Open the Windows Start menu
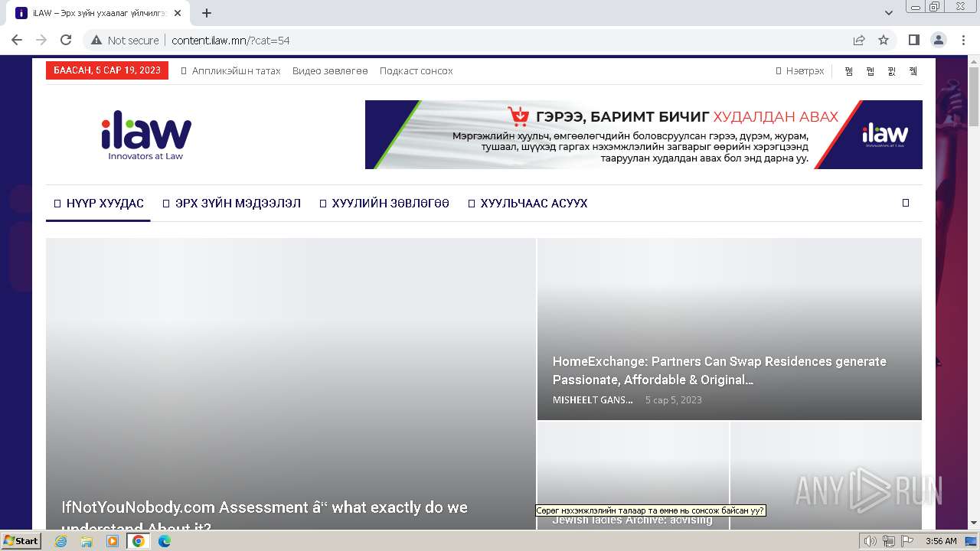This screenshot has width=980, height=551. 21,540
